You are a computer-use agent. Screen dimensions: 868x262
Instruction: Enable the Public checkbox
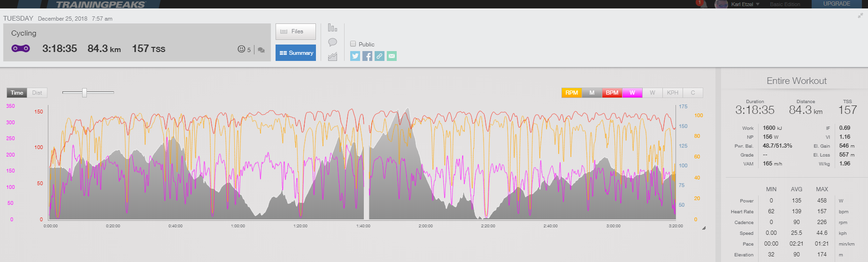(353, 44)
